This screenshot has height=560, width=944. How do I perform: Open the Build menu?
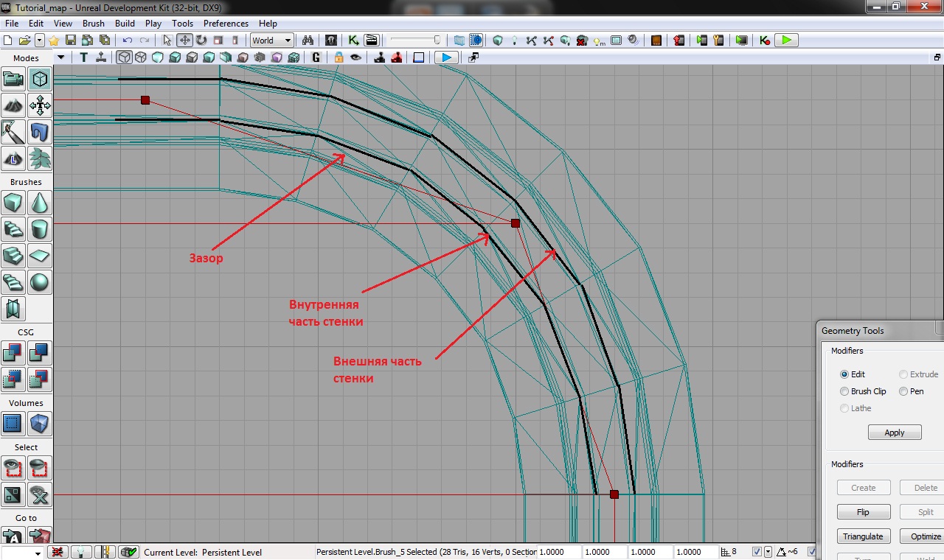tap(125, 24)
